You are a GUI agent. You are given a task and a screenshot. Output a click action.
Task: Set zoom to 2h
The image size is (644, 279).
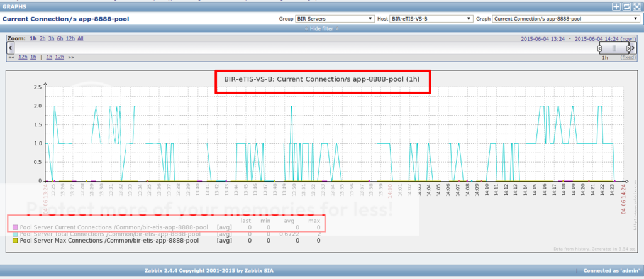[42, 39]
